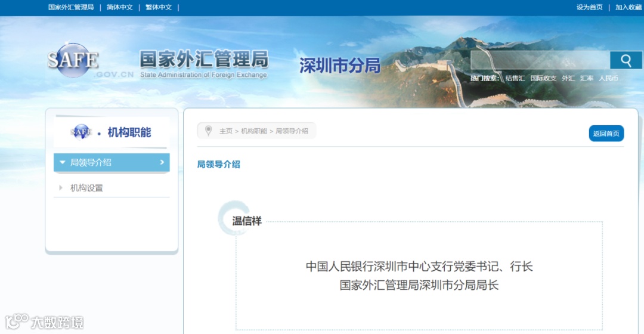Click down triangle beside 局领导介绍

[63, 162]
